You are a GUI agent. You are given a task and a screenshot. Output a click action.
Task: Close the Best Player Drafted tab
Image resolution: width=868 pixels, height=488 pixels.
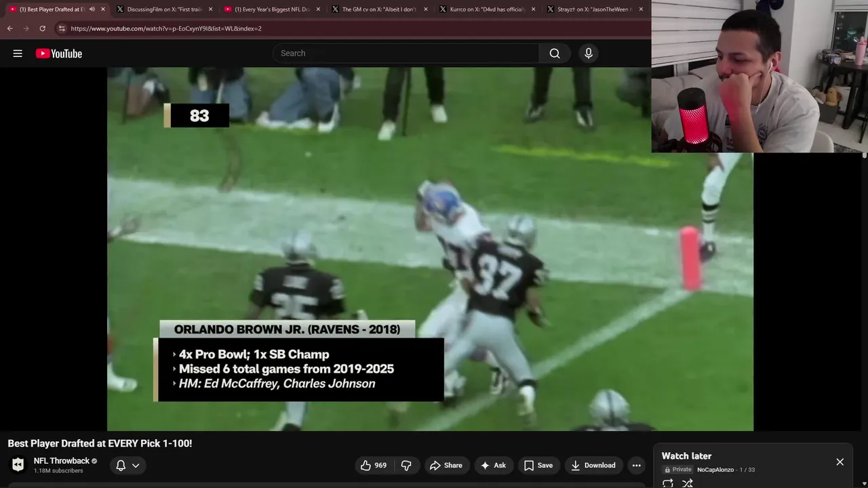103,9
